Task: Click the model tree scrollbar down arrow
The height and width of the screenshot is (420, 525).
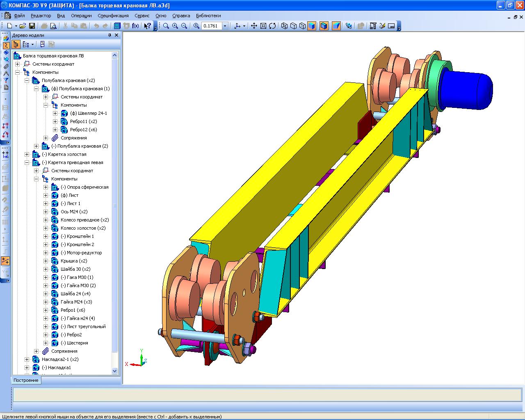Action: [115, 371]
